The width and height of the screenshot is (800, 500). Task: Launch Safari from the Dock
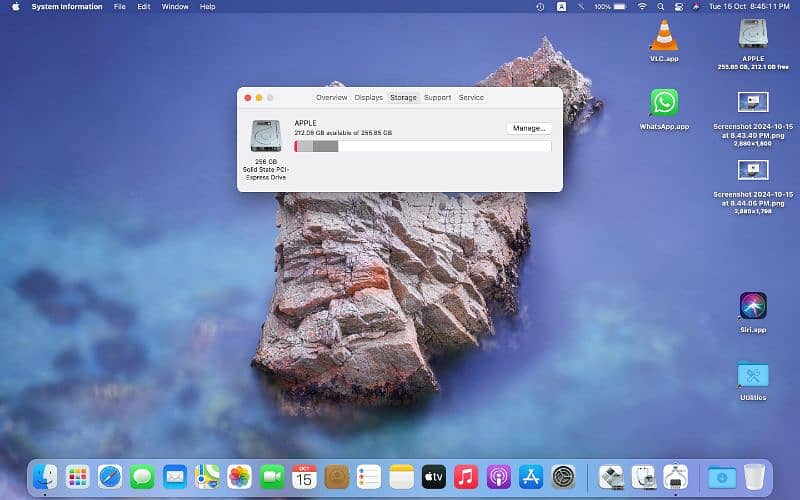pyautogui.click(x=110, y=476)
